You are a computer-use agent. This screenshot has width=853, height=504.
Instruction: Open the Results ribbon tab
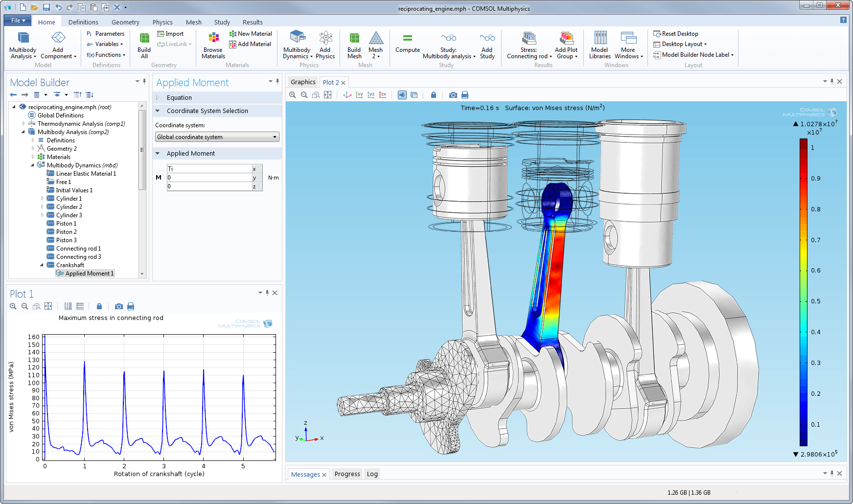(253, 22)
